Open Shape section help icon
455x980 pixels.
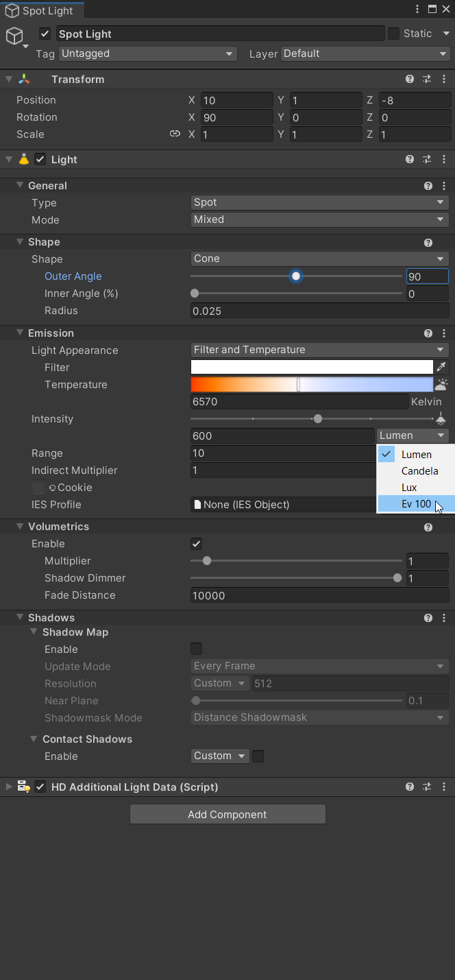coord(428,242)
